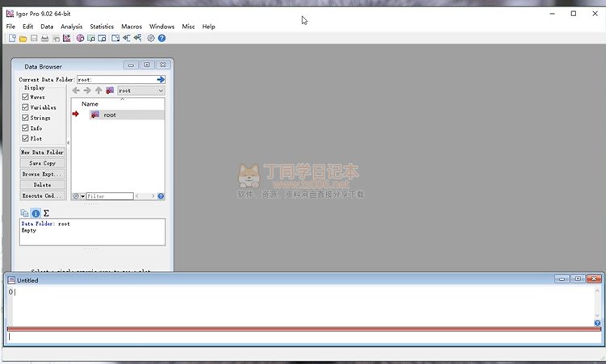Click the blue info icon above data folder details

(x=36, y=213)
